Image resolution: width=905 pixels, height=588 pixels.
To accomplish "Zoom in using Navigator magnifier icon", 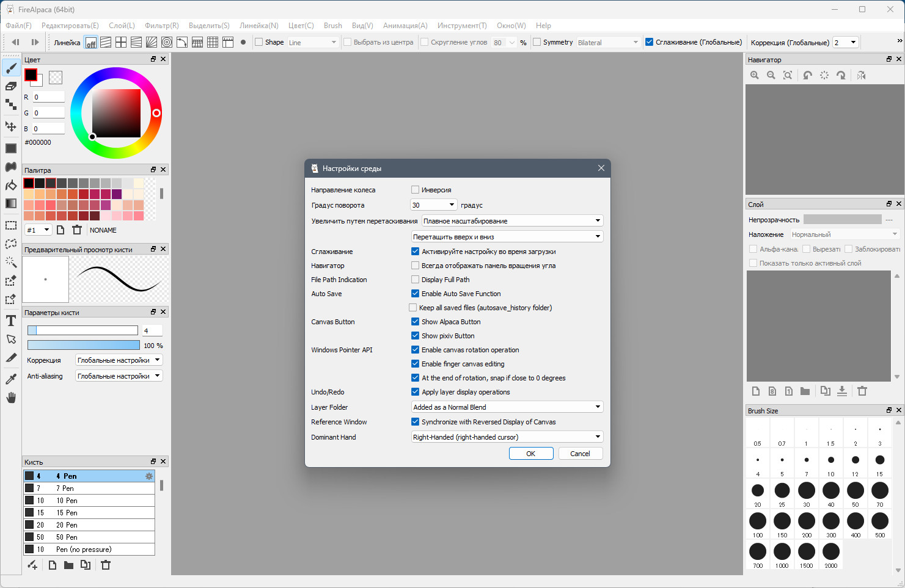I will point(755,75).
